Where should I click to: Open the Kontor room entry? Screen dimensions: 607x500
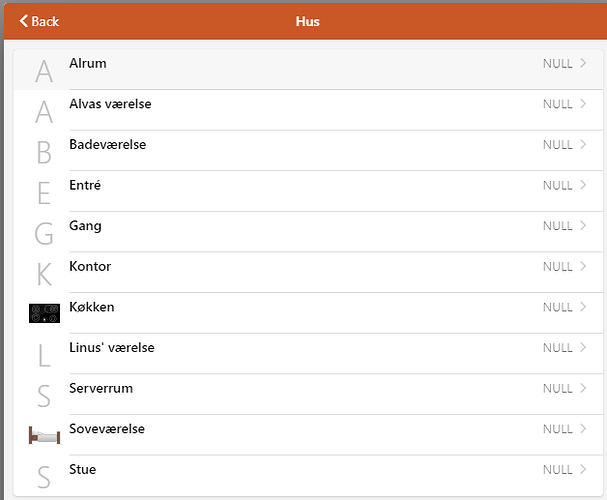90,267
